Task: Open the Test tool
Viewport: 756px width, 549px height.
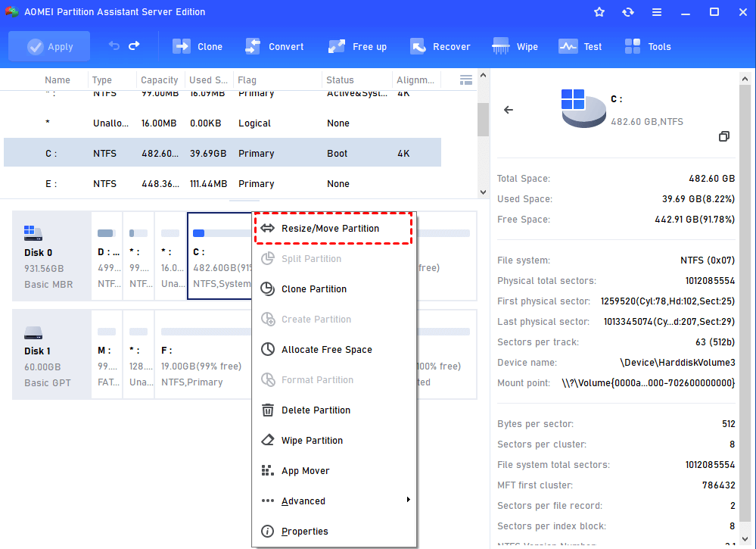Action: [580, 46]
